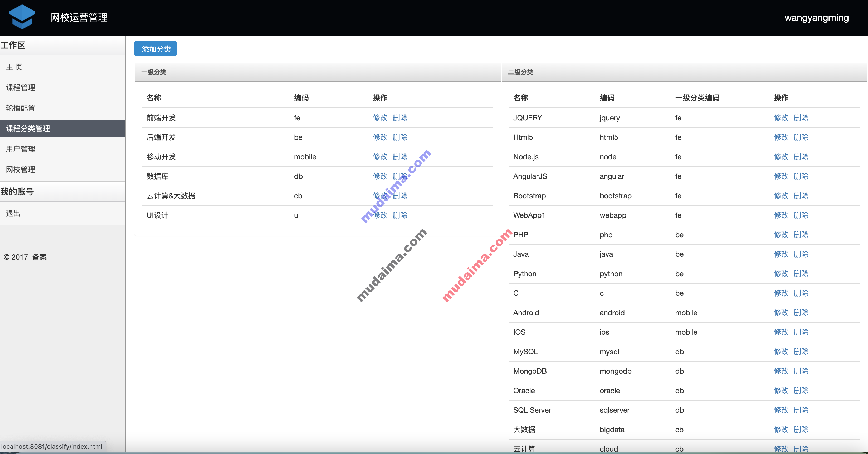868x454 pixels.
Task: Click 删除 for 云计算&大数据 row
Action: click(x=400, y=196)
